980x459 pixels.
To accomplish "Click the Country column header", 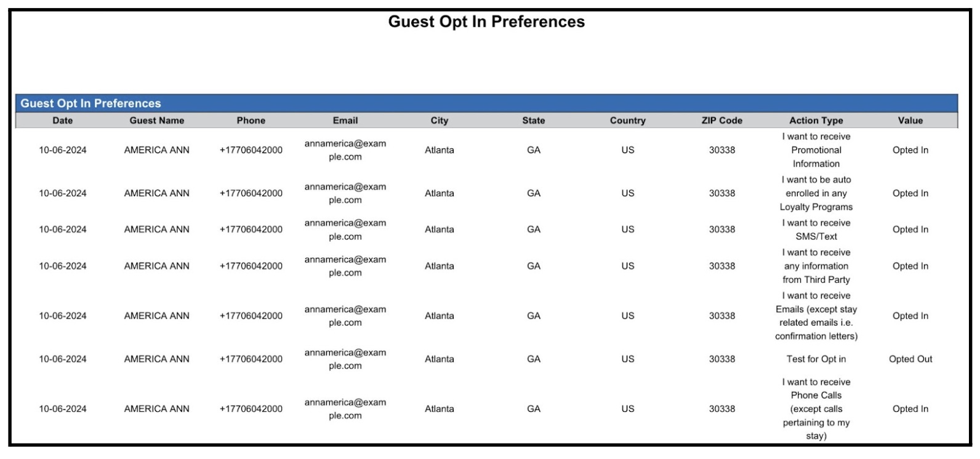I will click(628, 121).
